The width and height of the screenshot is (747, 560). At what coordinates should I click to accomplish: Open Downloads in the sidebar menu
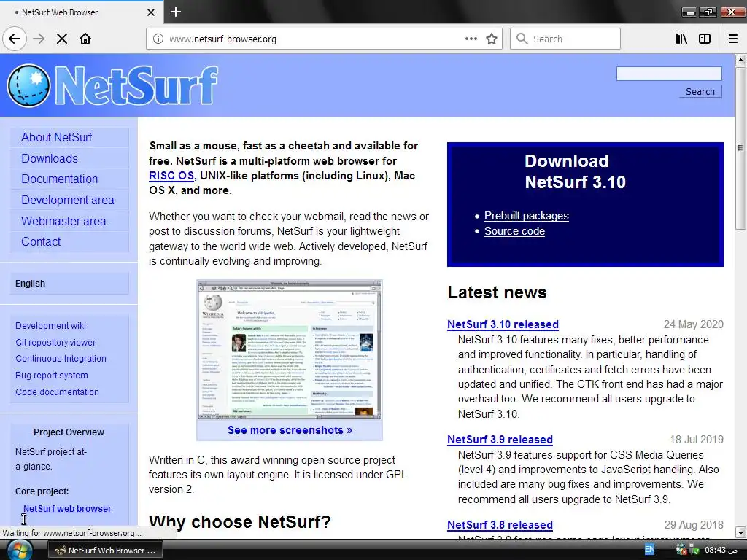69,158
